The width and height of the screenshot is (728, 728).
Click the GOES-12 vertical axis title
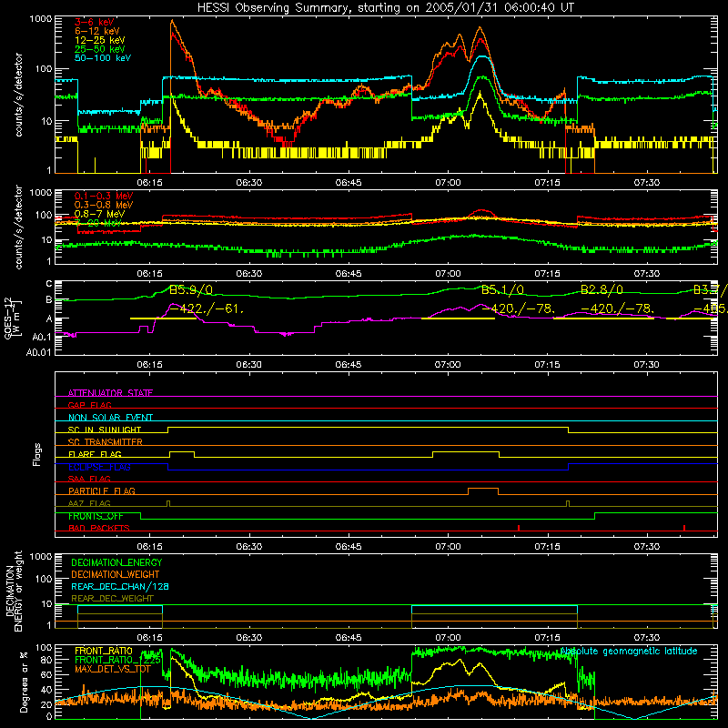(12, 318)
